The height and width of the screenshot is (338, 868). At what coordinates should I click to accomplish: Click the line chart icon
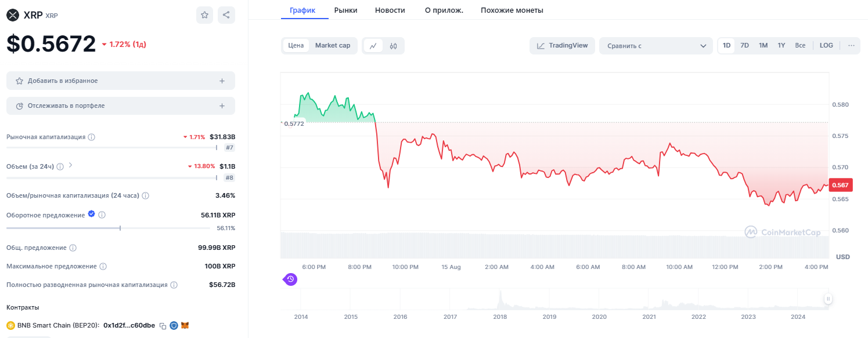[x=373, y=46]
